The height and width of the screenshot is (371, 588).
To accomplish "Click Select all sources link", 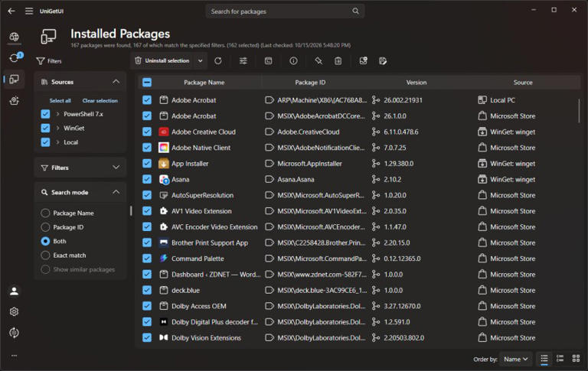I will (x=60, y=101).
